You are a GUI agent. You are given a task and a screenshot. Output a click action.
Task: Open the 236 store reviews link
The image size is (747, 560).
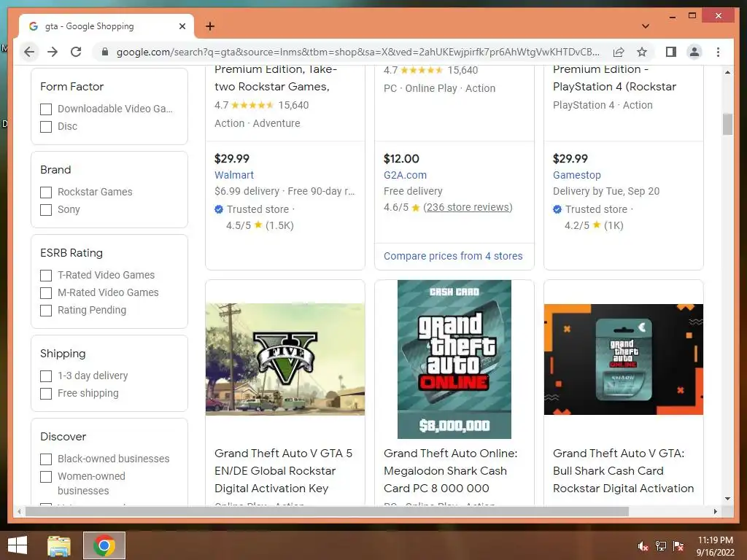pos(468,207)
